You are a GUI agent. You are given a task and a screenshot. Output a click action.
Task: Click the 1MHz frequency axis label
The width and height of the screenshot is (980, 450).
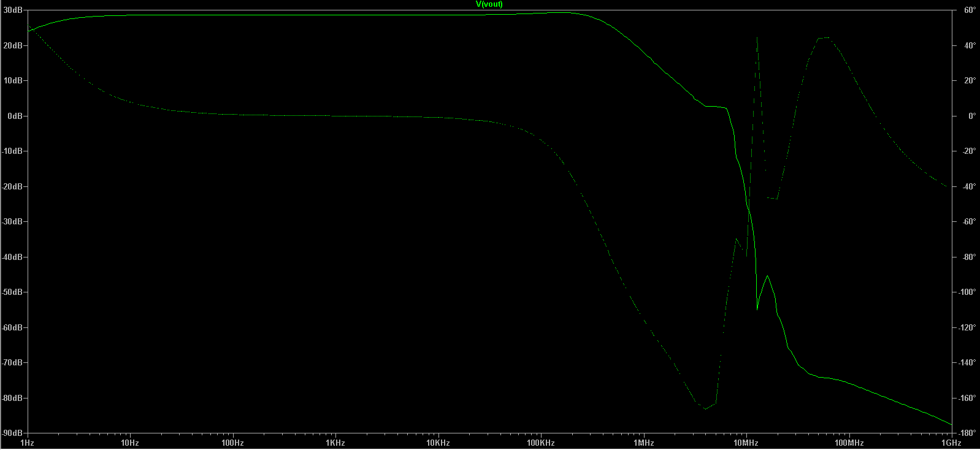[643, 443]
